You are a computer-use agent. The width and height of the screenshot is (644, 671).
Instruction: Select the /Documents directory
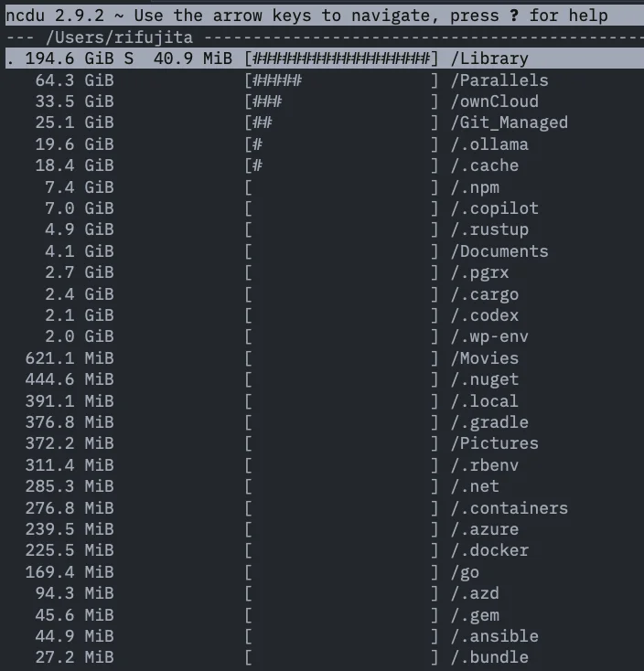click(499, 251)
